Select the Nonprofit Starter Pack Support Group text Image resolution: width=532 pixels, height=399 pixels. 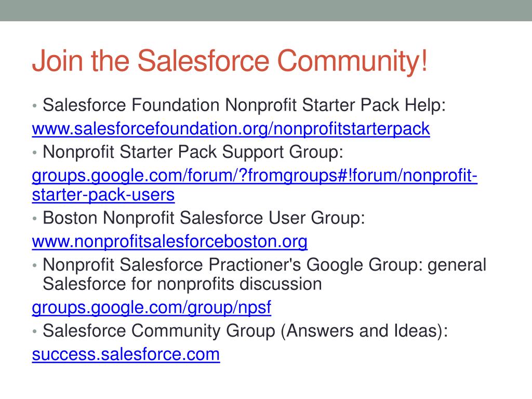click(x=193, y=152)
